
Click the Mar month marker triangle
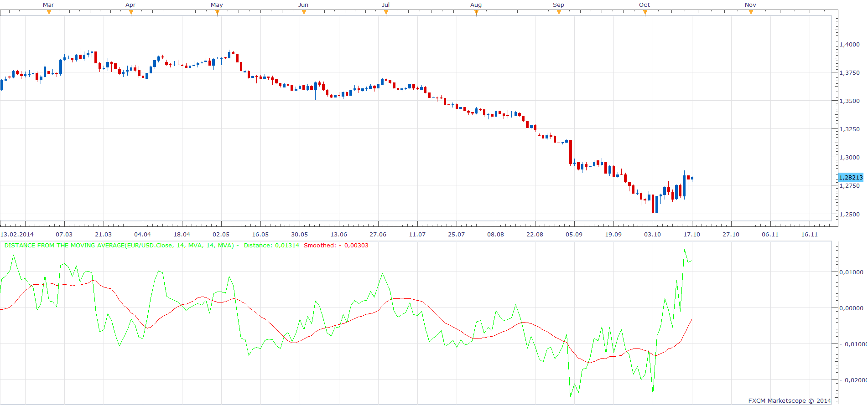pyautogui.click(x=49, y=12)
